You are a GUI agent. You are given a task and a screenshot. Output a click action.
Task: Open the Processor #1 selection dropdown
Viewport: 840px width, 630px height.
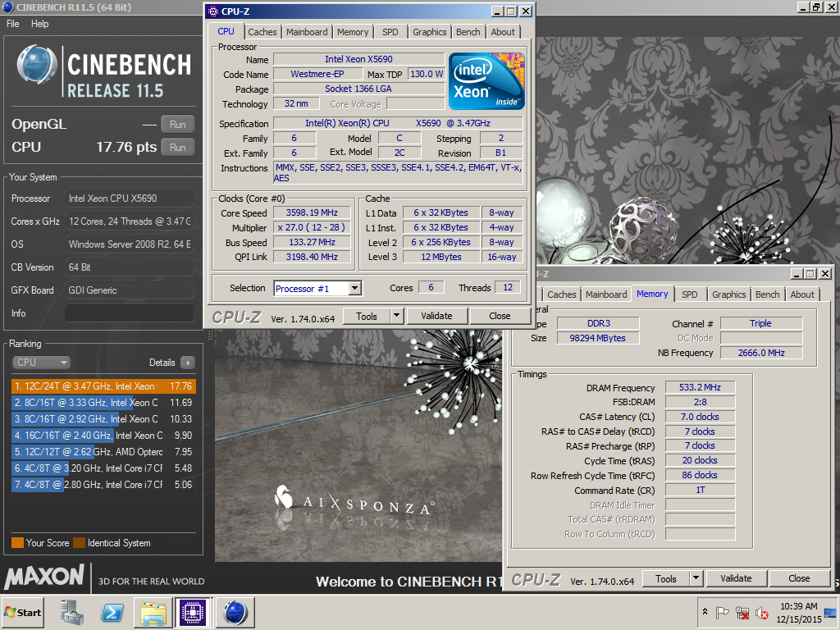(x=317, y=289)
